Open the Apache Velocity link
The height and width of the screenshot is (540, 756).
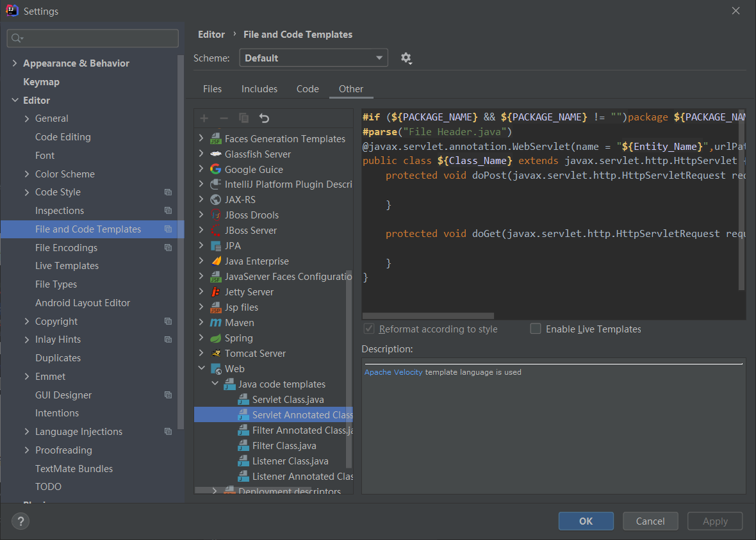393,372
